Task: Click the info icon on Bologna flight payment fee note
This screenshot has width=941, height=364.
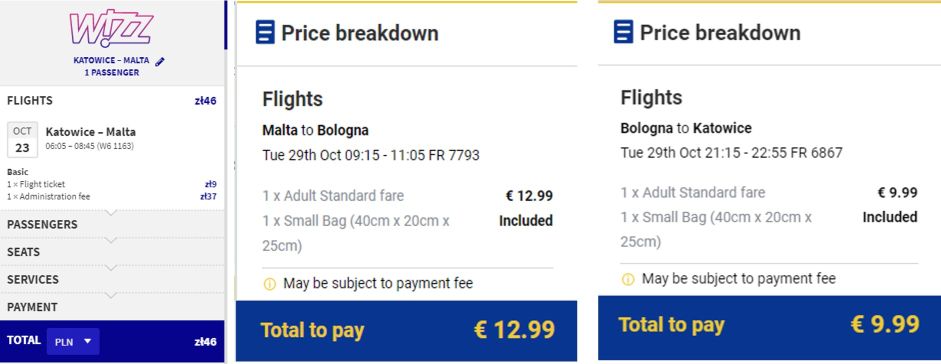Action: tap(628, 279)
